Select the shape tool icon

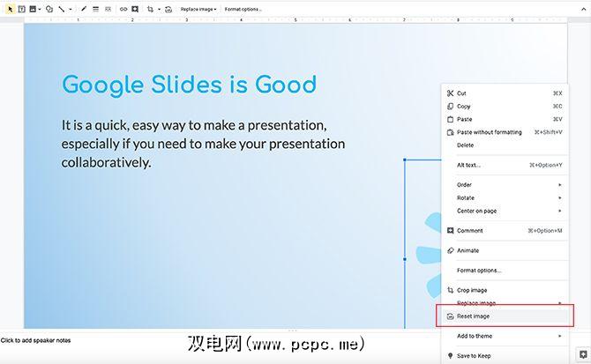[49, 9]
